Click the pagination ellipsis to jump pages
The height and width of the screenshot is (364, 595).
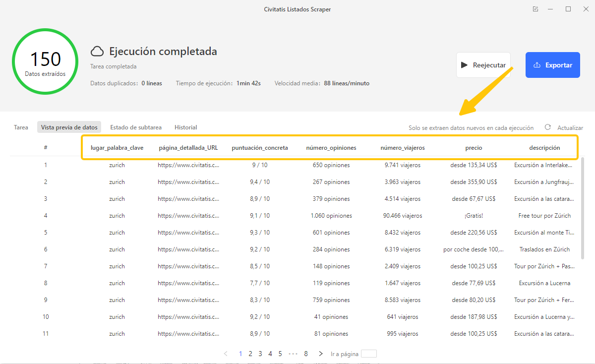click(293, 354)
